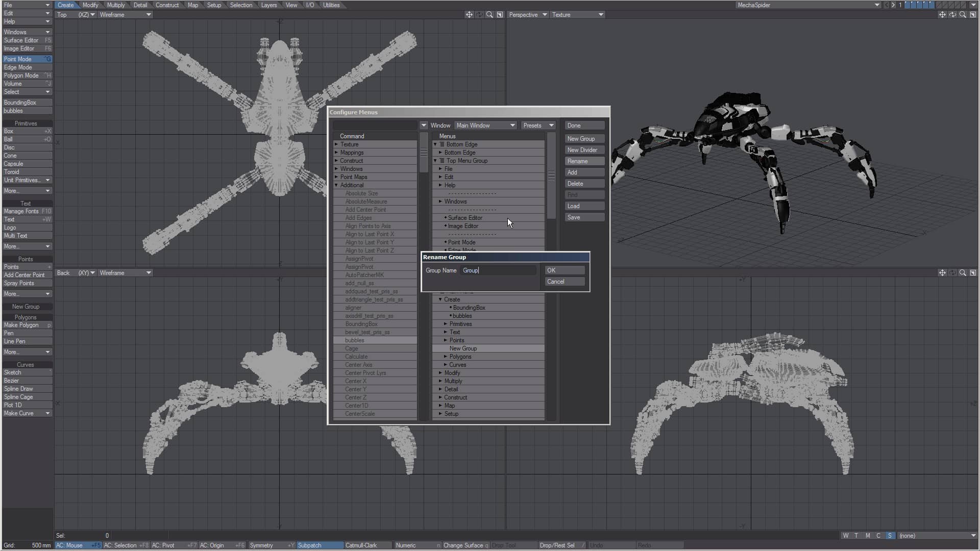980x551 pixels.
Task: Expand the Windows entry in the Menus tree
Action: point(441,201)
